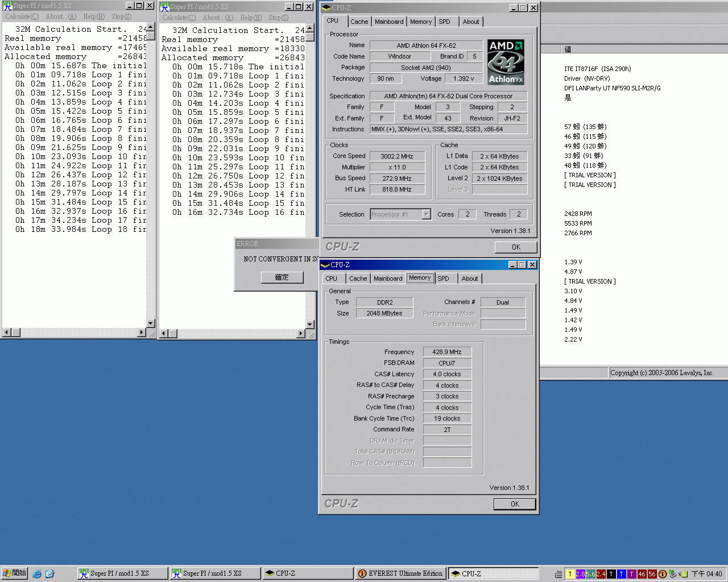Image resolution: width=728 pixels, height=582 pixels.
Task: Click OK in the upper CPU-Z window
Action: [516, 247]
